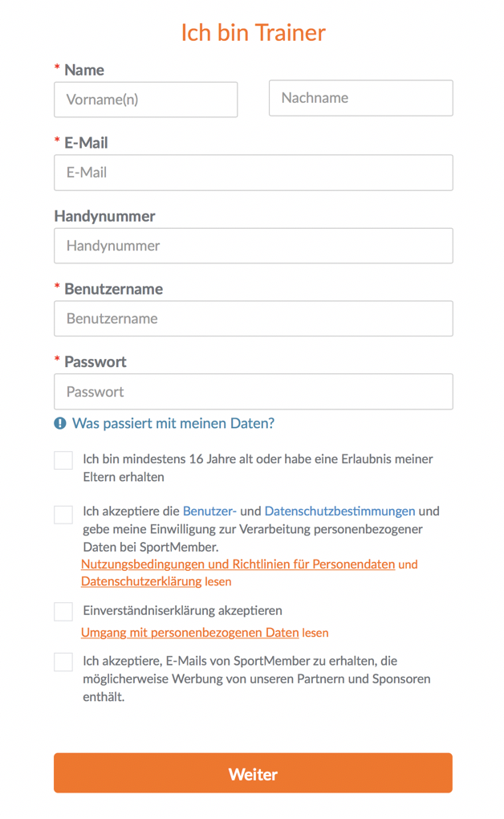
Task: Open the blue Datenschutzbestimmungen link
Action: tap(340, 511)
